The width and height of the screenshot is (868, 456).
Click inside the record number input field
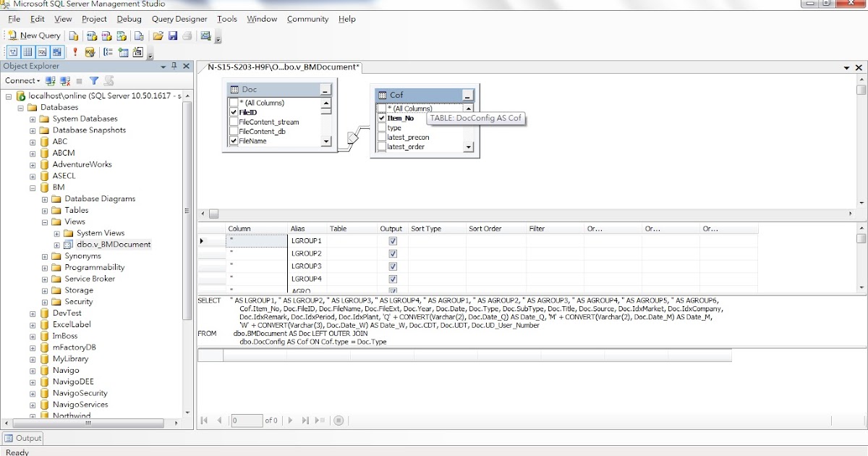pyautogui.click(x=246, y=420)
